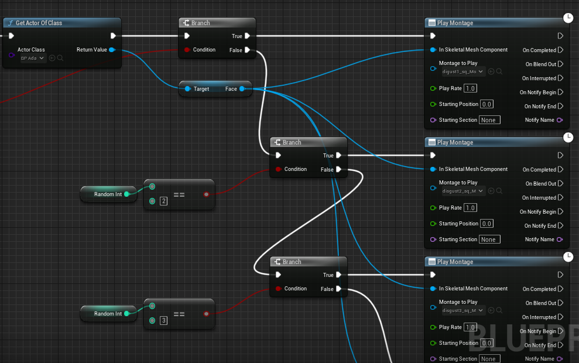Use selected asset arrow beside disgust2 montage

coord(491,191)
